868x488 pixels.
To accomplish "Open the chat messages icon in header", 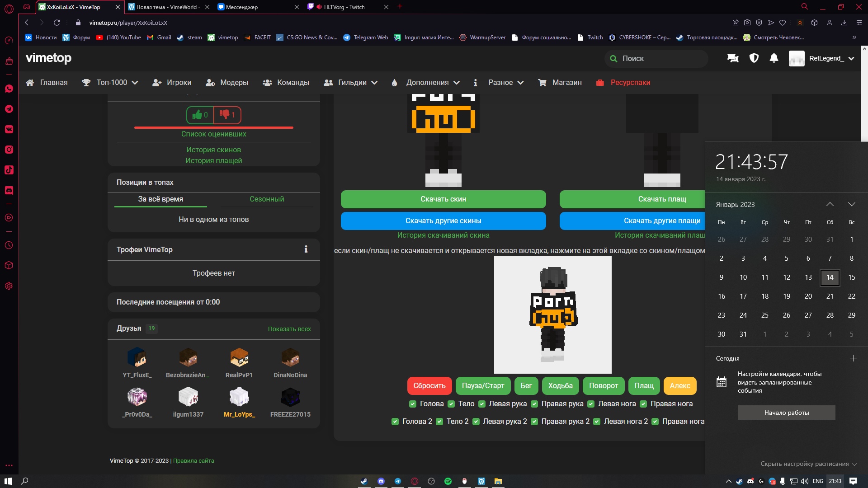I will coord(733,58).
